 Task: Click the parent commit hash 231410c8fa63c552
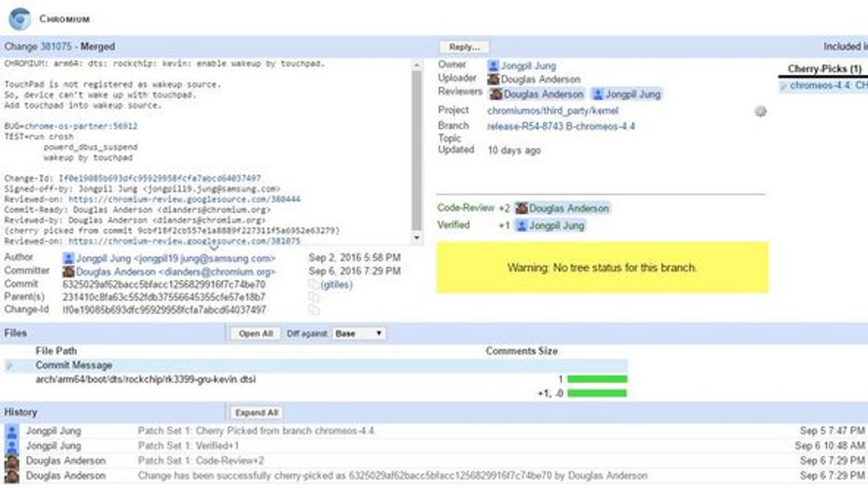(x=164, y=297)
